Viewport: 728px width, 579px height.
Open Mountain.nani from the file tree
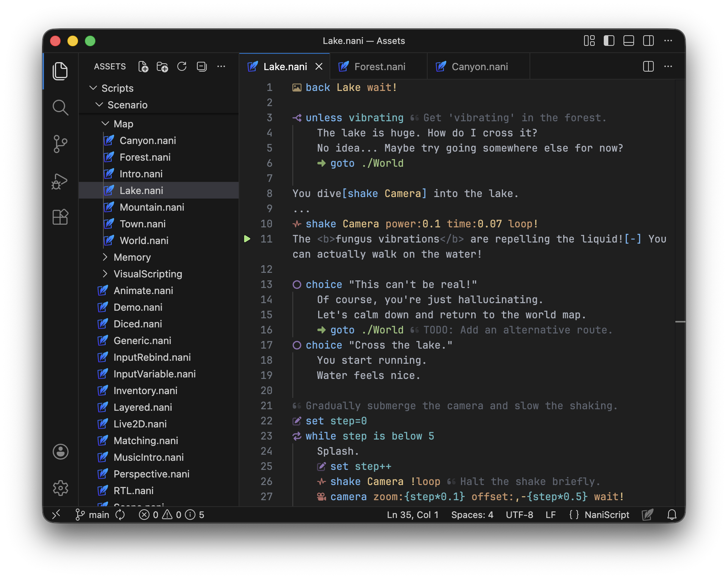(152, 207)
